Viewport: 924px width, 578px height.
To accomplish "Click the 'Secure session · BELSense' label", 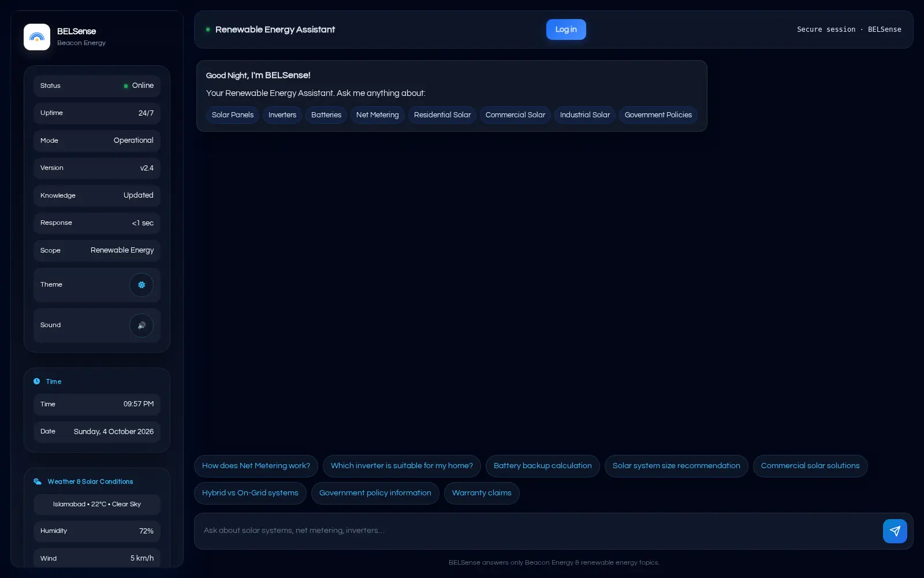I will pos(849,29).
